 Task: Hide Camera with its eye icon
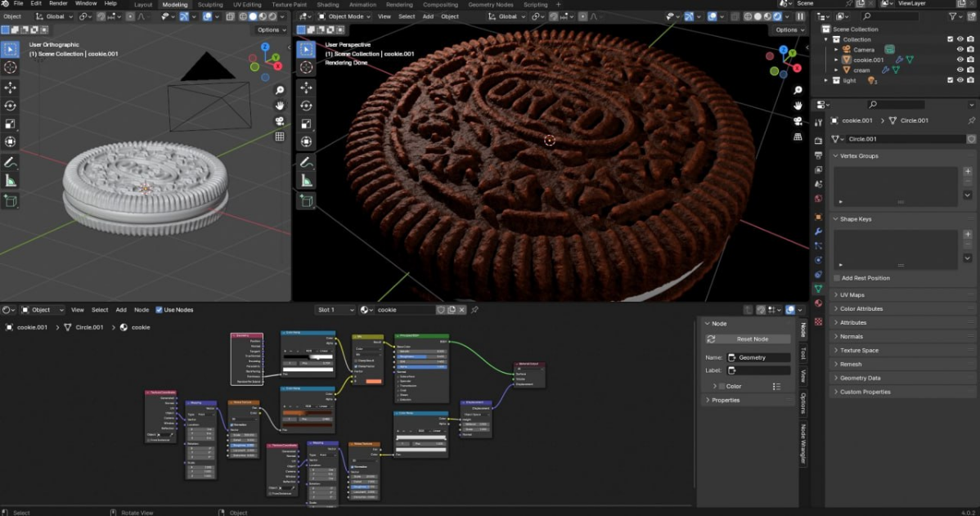960,50
